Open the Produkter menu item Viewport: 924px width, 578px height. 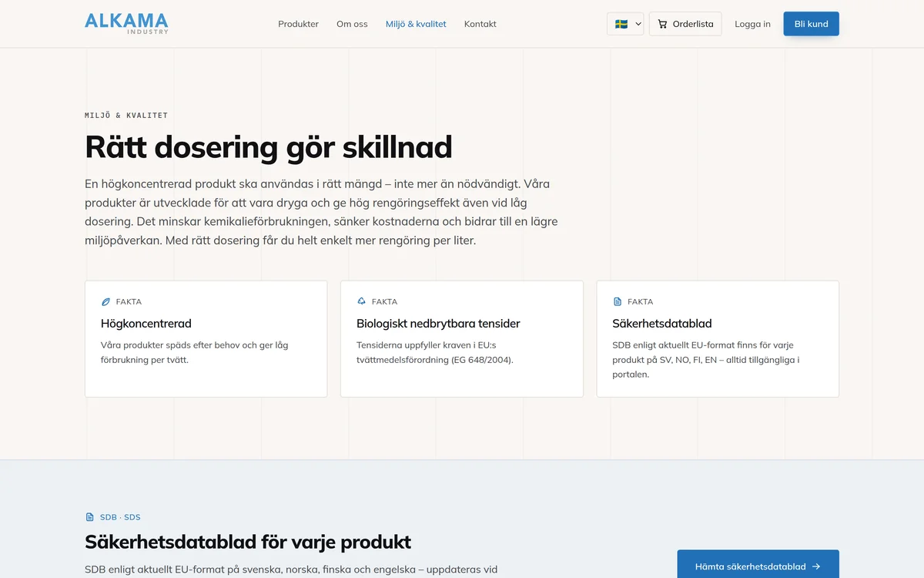coord(298,24)
